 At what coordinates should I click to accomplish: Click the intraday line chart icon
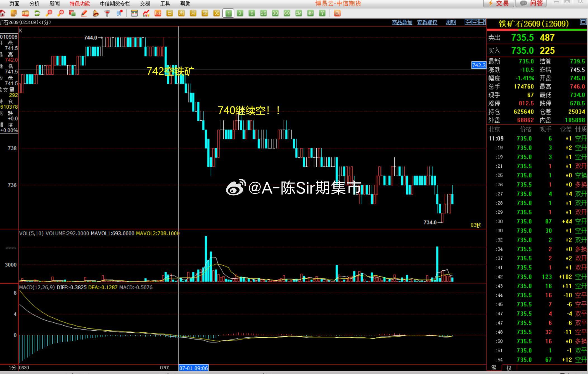(x=146, y=13)
